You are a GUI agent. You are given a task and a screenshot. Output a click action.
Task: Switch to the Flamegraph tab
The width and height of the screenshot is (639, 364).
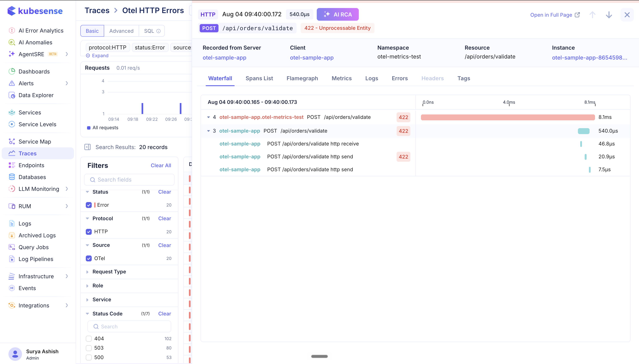pyautogui.click(x=302, y=78)
